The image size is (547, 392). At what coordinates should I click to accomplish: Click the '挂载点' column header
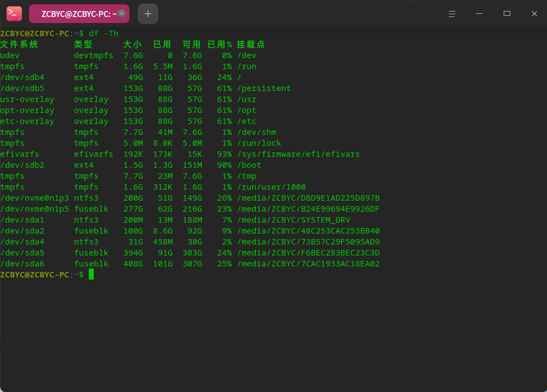[251, 44]
